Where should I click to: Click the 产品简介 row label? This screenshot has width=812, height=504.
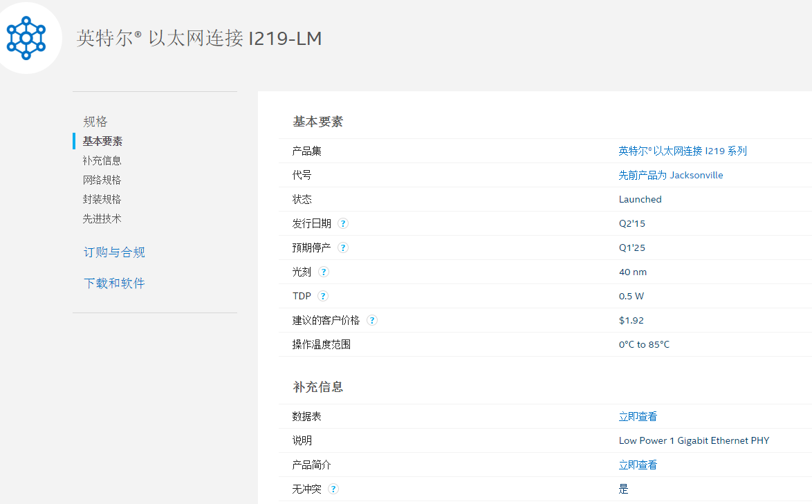coord(311,465)
